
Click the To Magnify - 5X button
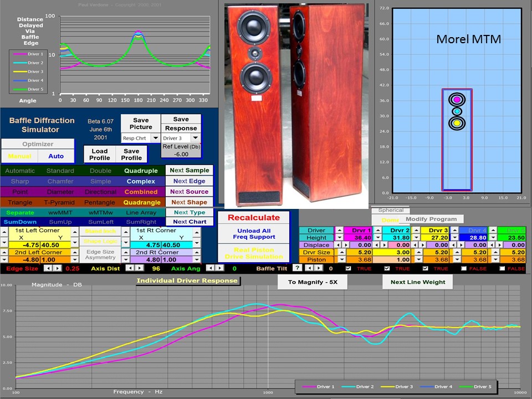tap(313, 282)
